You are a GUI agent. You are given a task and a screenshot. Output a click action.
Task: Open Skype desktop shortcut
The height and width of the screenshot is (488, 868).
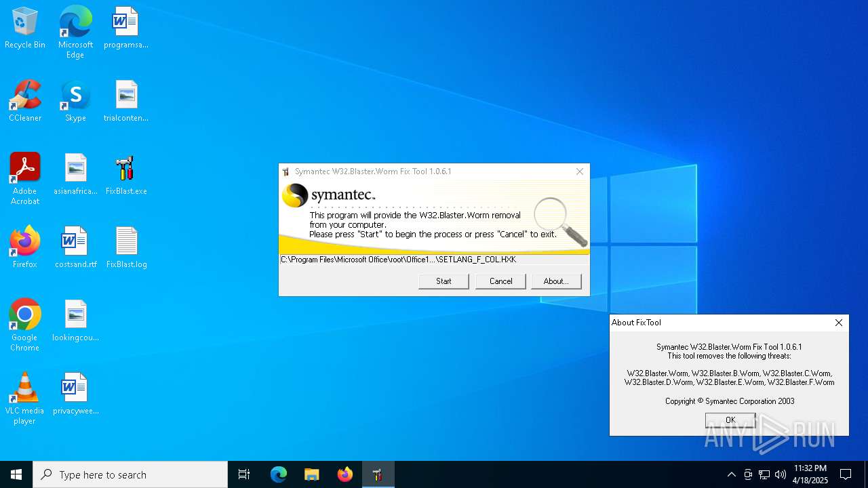75,101
